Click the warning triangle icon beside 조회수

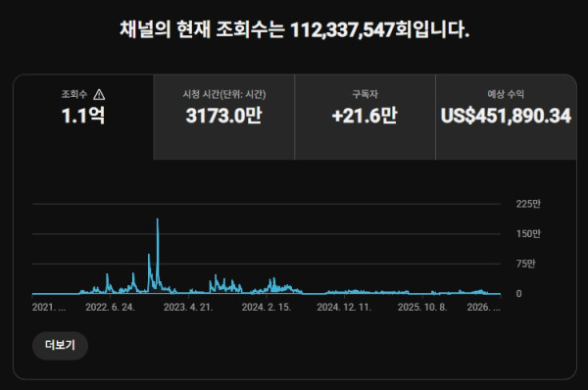click(x=99, y=94)
